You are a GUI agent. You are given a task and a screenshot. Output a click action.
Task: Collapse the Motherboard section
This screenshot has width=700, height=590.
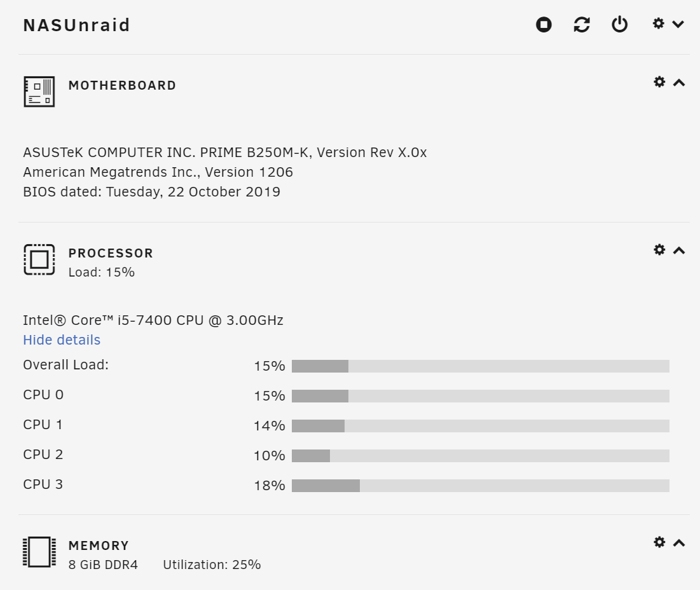click(679, 83)
